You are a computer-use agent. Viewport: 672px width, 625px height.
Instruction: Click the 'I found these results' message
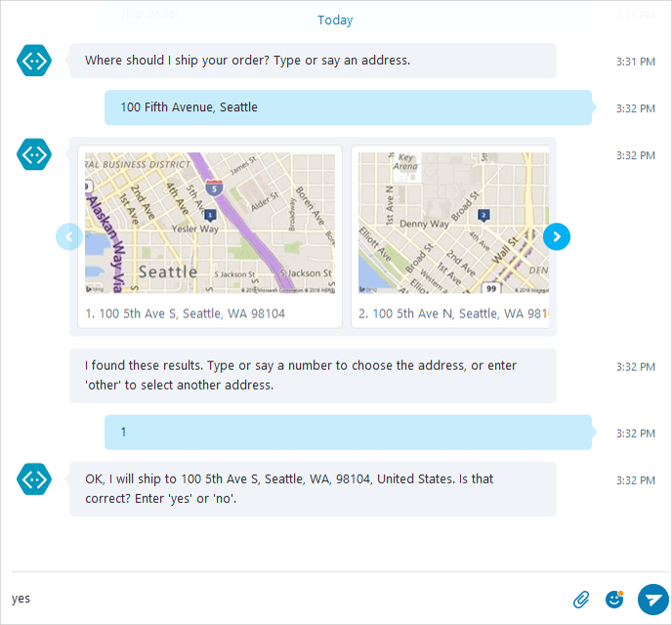pos(313,376)
